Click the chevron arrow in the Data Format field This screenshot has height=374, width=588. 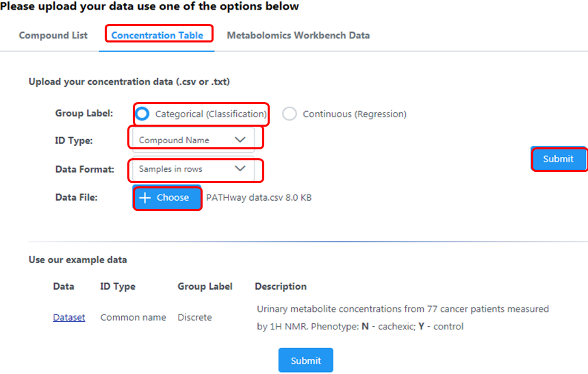tap(240, 169)
